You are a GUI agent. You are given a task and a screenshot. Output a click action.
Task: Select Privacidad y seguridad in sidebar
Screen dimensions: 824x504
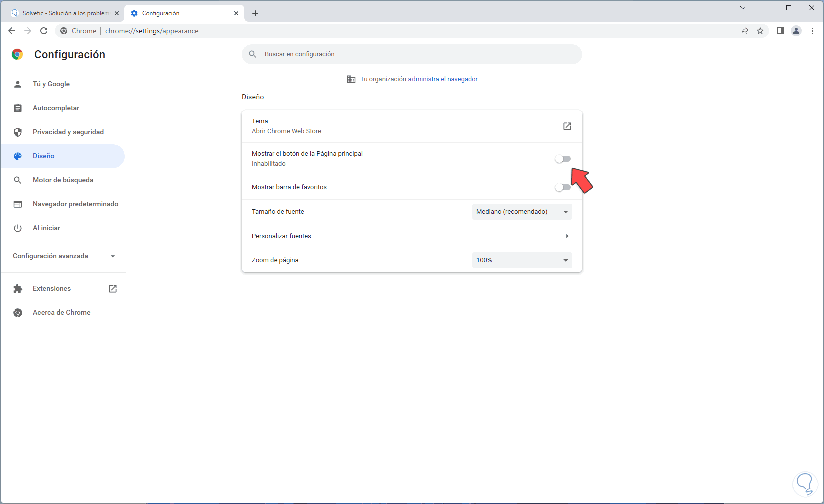(x=68, y=132)
